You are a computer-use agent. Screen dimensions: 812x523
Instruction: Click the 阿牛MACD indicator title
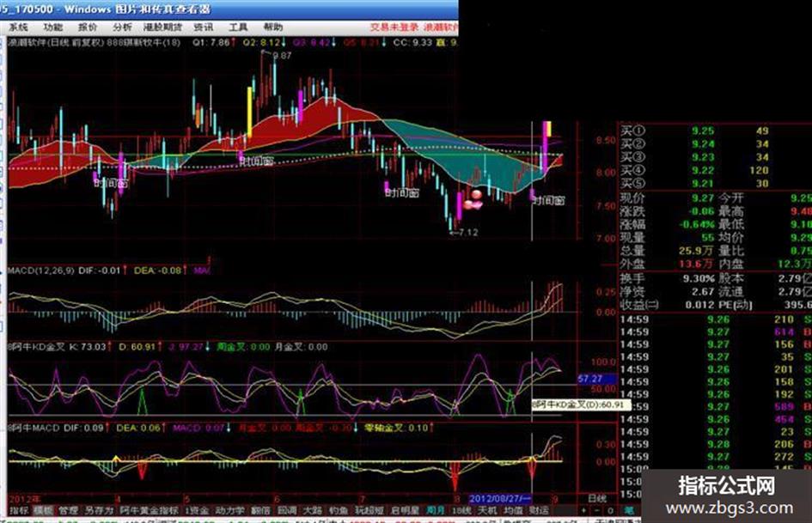coord(34,429)
